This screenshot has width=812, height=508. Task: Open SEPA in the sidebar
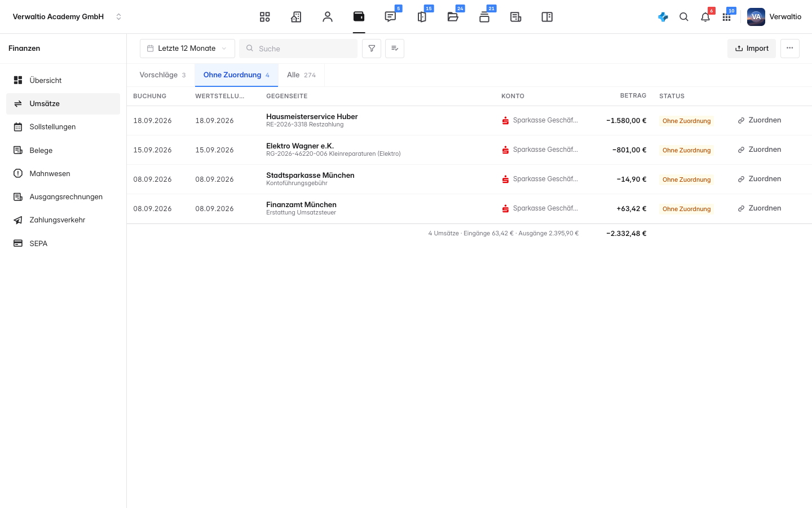(x=63, y=243)
